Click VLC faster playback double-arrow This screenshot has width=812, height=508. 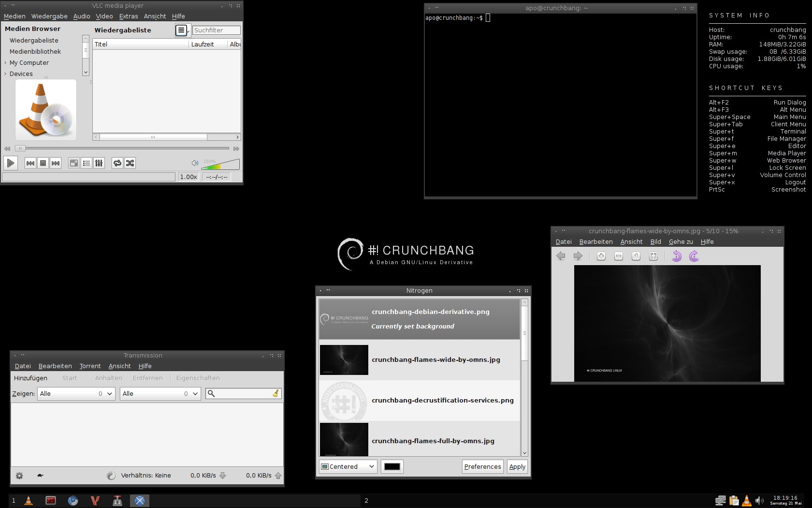[236, 149]
